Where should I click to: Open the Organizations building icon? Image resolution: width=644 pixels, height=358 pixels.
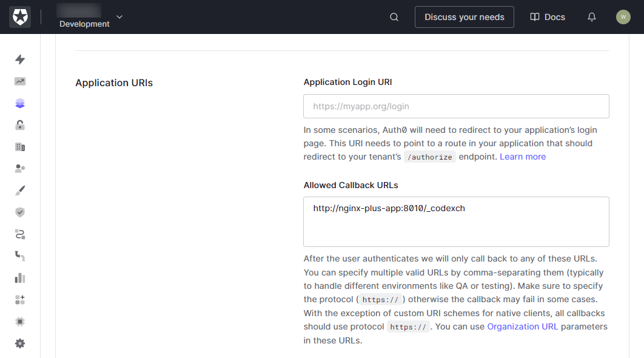[x=20, y=147]
